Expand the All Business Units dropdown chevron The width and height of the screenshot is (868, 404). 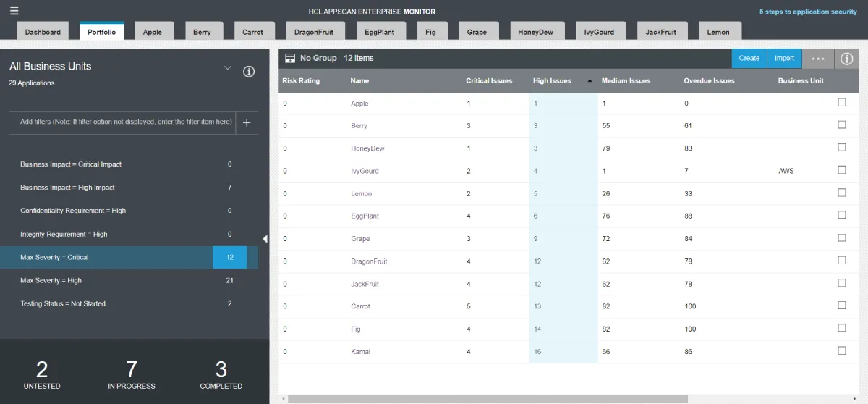point(228,68)
